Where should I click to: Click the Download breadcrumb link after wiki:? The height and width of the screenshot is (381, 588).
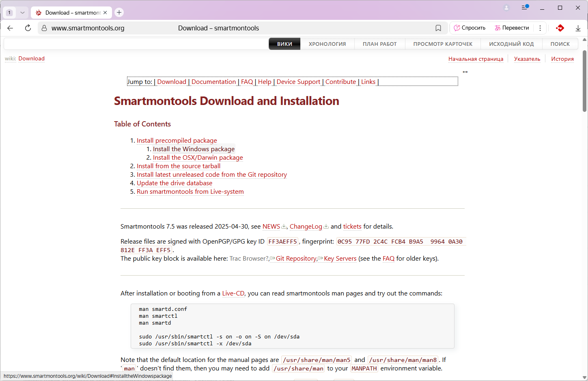pyautogui.click(x=32, y=58)
